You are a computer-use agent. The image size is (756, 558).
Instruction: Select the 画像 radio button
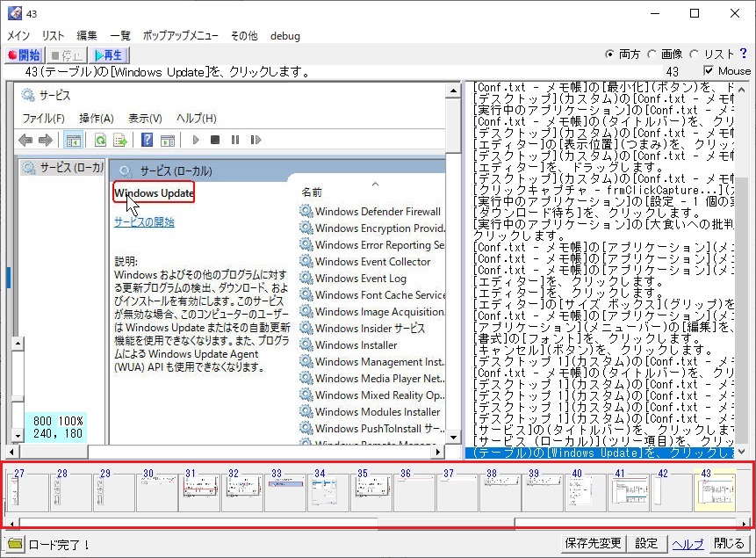coord(652,54)
